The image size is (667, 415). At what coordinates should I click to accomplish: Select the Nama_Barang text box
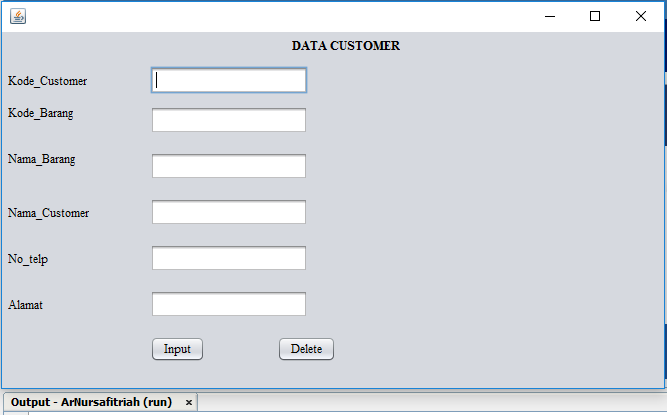pos(229,166)
